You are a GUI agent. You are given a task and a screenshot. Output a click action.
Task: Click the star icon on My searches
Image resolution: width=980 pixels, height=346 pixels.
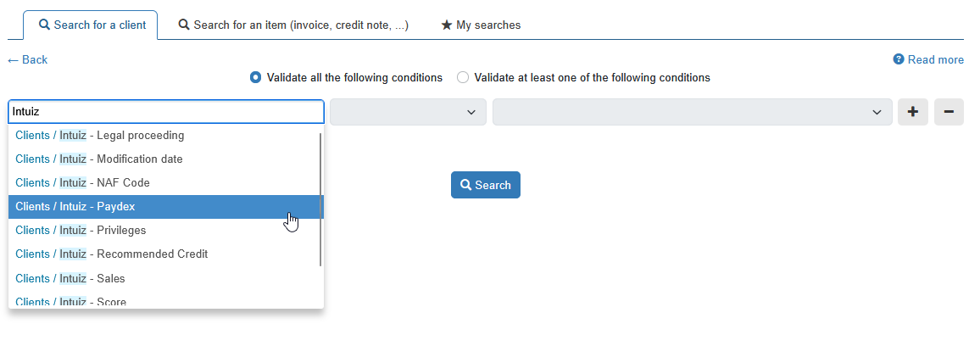click(447, 25)
